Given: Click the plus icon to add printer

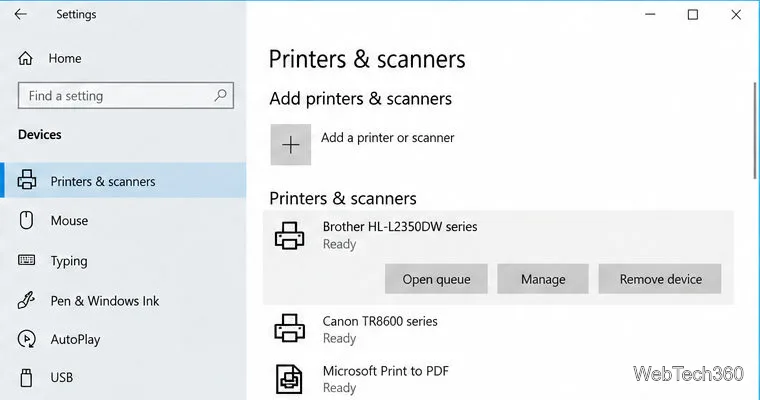Looking at the screenshot, I should (291, 144).
